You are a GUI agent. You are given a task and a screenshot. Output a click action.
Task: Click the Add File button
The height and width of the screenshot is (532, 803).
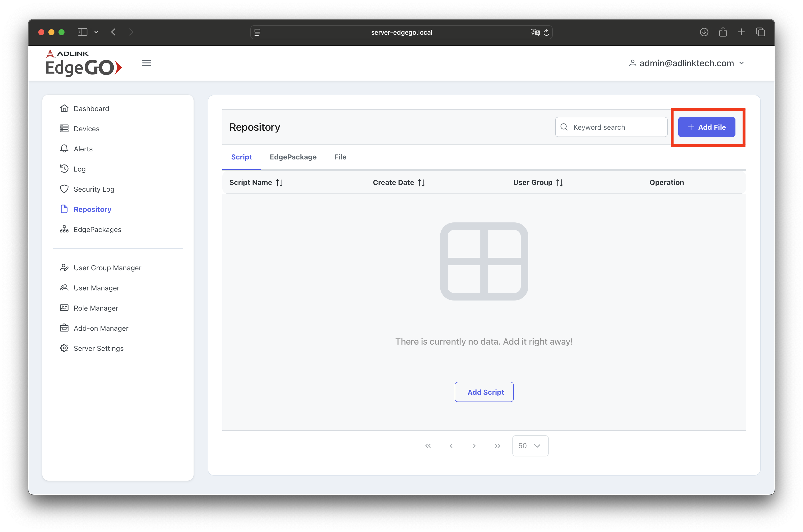pyautogui.click(x=707, y=127)
